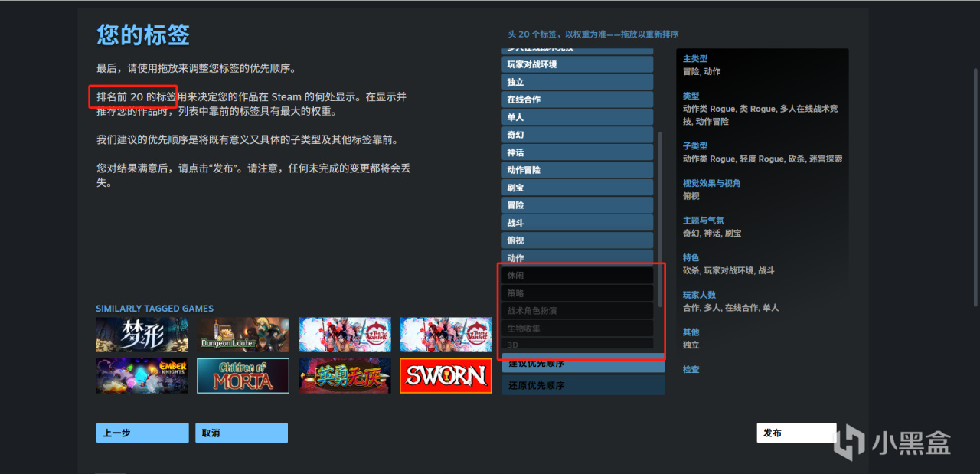
Task: Open the 英勇无厌 game thumbnail
Action: click(345, 376)
